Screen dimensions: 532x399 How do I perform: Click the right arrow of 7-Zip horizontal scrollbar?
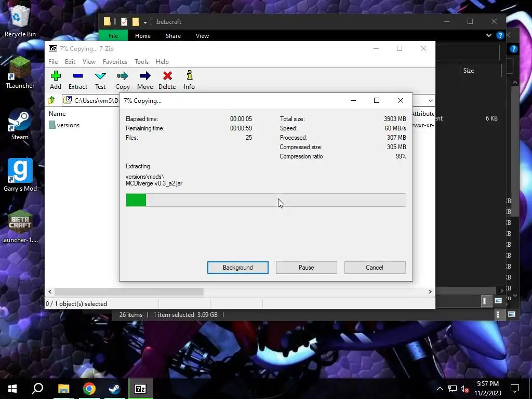pyautogui.click(x=430, y=291)
